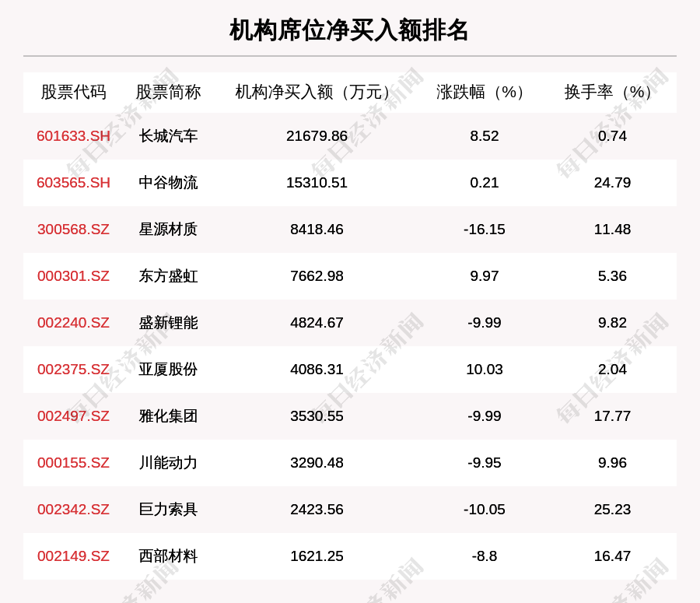The width and height of the screenshot is (700, 603).
Task: Click price change value -10.05
Action: (485, 509)
